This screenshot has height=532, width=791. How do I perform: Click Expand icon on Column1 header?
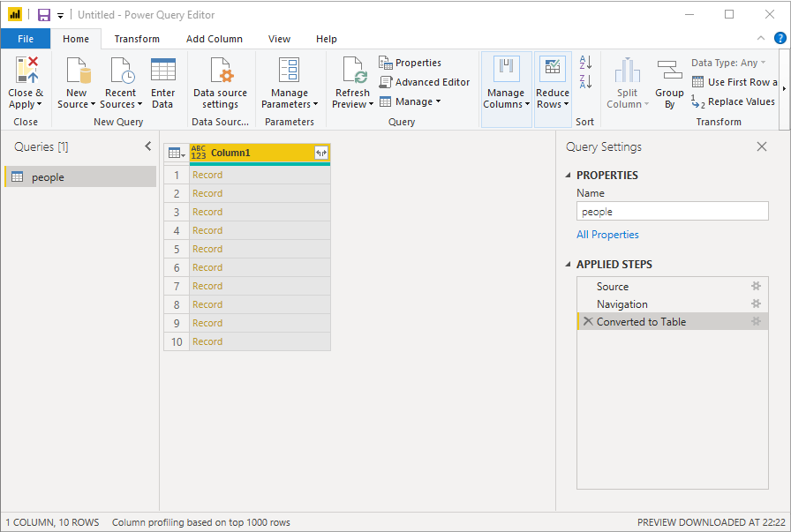(x=321, y=153)
